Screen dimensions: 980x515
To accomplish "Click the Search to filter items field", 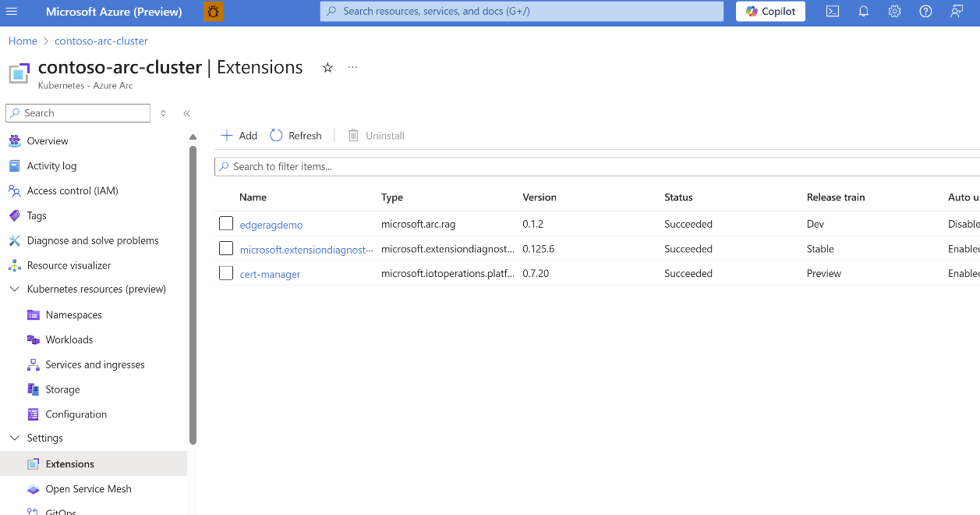I will (597, 167).
